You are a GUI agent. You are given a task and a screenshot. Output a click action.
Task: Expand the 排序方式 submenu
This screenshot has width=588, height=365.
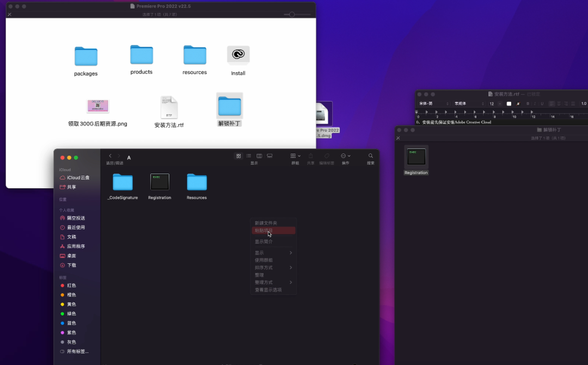[273, 268]
